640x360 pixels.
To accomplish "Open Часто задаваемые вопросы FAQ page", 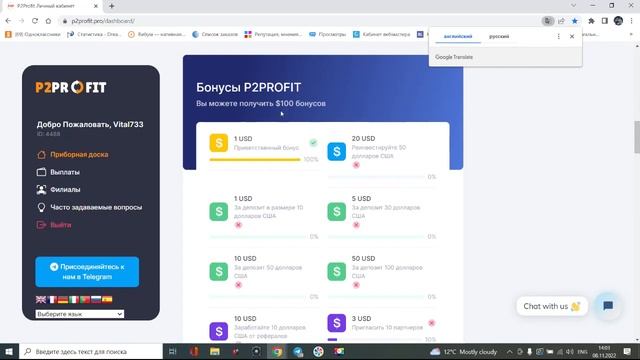I will [89, 207].
